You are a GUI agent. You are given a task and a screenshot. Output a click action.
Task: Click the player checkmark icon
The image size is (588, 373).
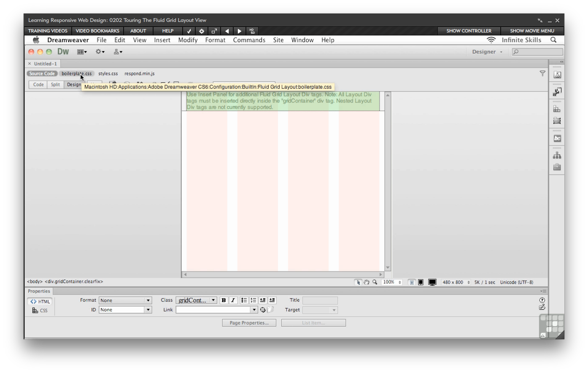point(189,31)
